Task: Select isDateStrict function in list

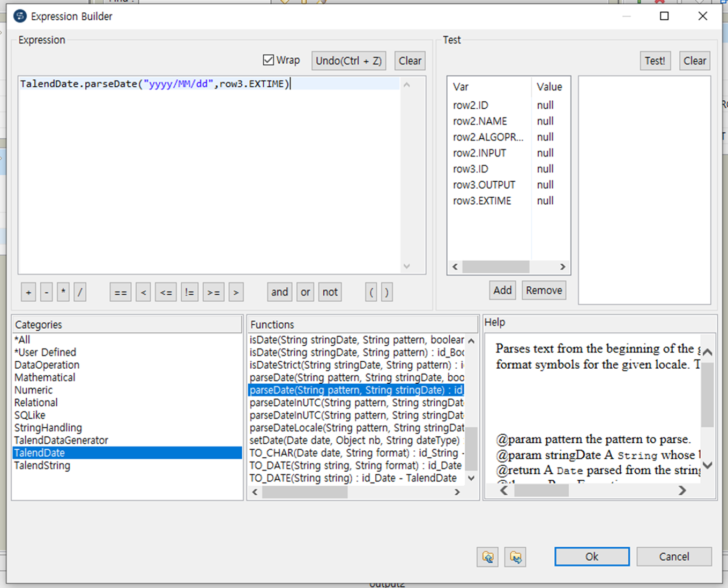Action: point(356,364)
